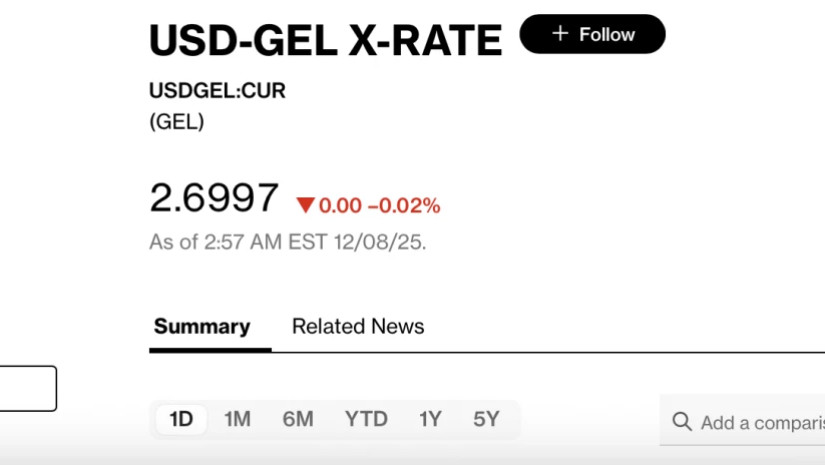Choose the 6M time range

(298, 419)
